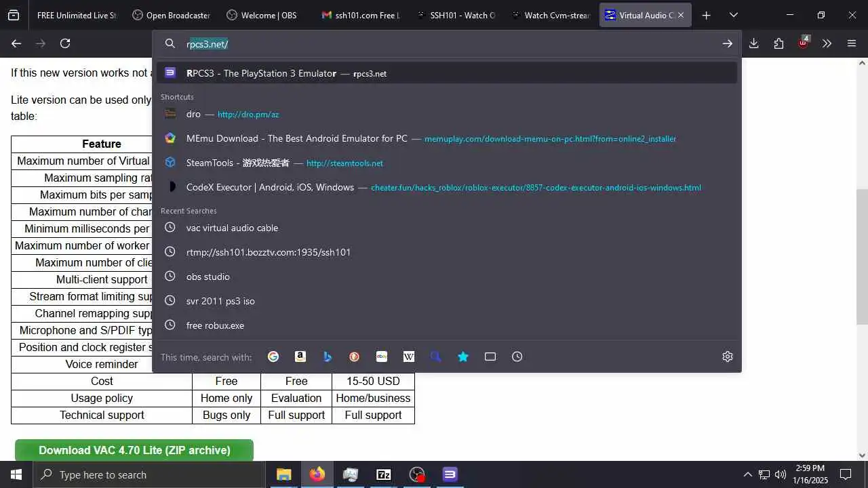Switch to FREE Unlimited Live tab
The image size is (868, 488).
click(x=76, y=15)
